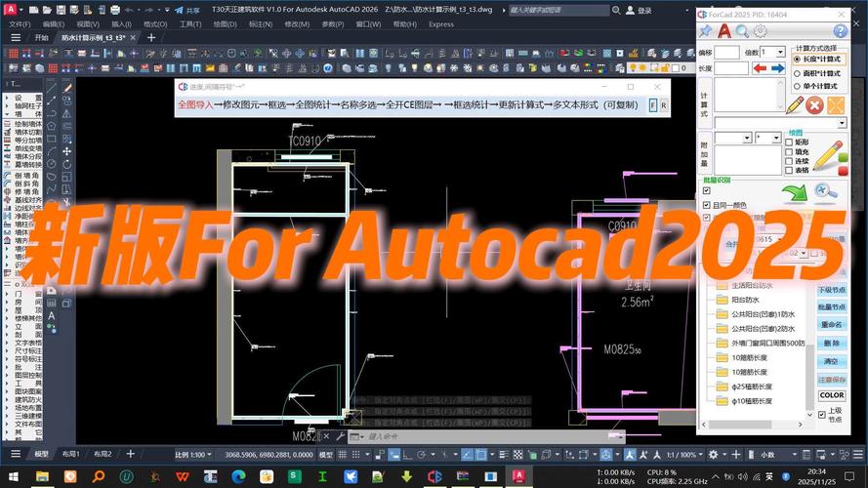Select 面积*计算式 radio option

pyautogui.click(x=817, y=73)
